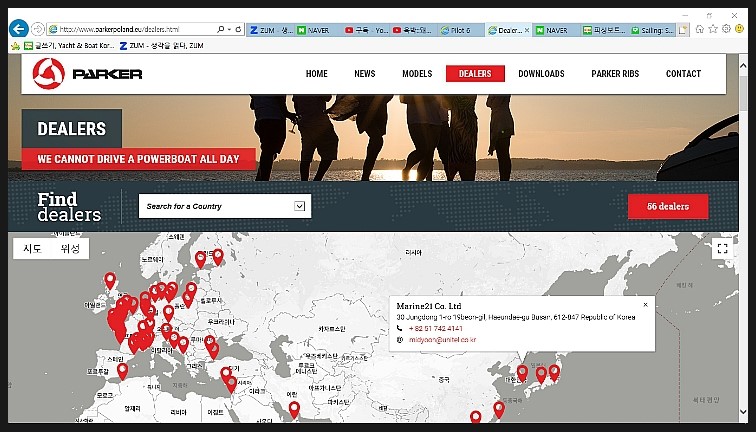Switch map to 시도 (map) view
Image resolution: width=756 pixels, height=432 pixels.
click(32, 249)
